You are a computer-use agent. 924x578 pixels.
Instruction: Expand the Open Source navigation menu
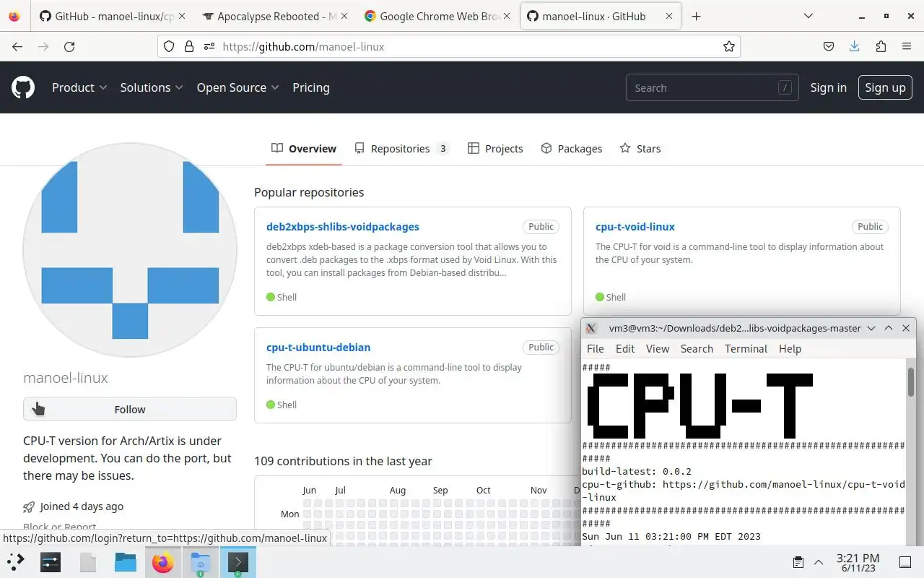tap(237, 87)
